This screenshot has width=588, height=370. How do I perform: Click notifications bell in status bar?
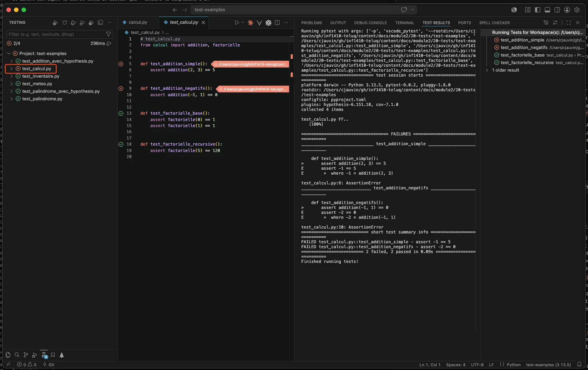pyautogui.click(x=579, y=364)
